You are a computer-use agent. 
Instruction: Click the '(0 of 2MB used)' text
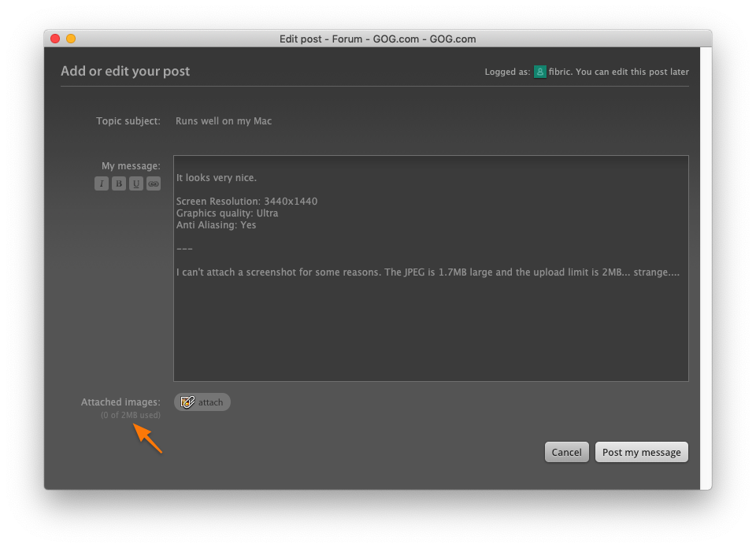point(131,415)
